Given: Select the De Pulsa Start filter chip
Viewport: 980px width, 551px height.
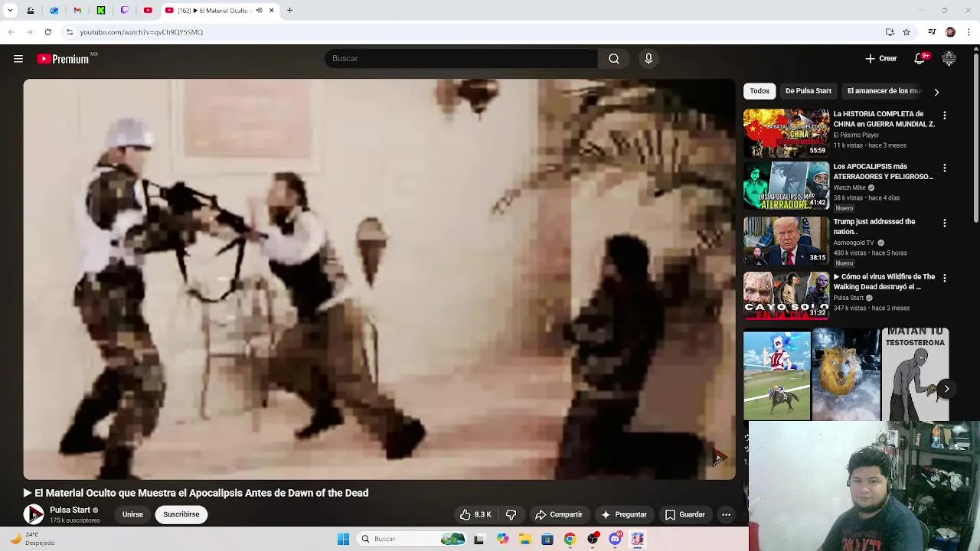Looking at the screenshot, I should (808, 91).
